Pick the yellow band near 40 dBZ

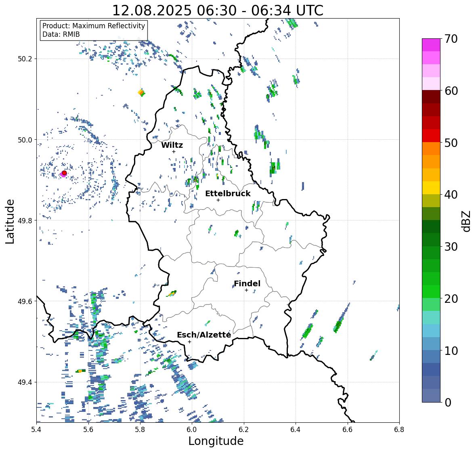pyautogui.click(x=431, y=188)
